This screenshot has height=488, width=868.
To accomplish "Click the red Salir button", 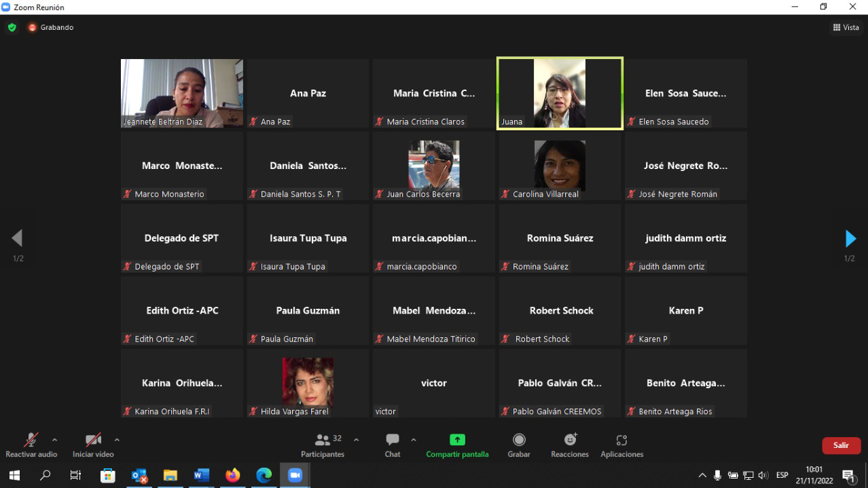I will pyautogui.click(x=841, y=445).
